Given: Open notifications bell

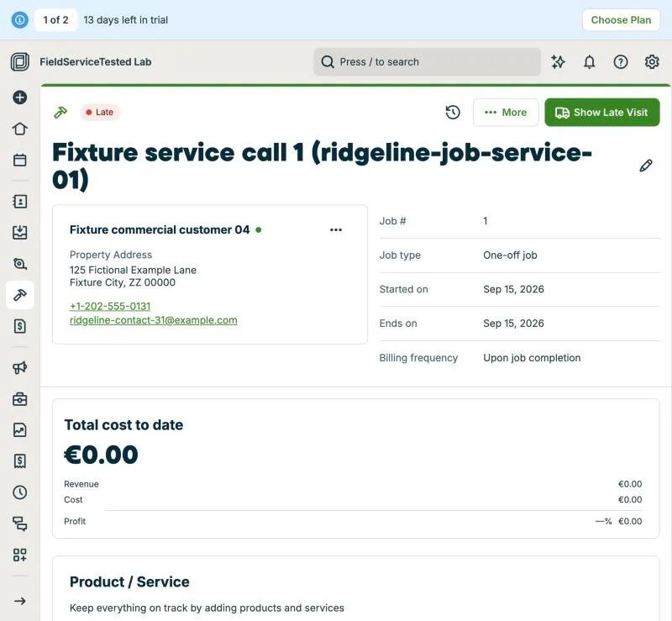Looking at the screenshot, I should 590,61.
